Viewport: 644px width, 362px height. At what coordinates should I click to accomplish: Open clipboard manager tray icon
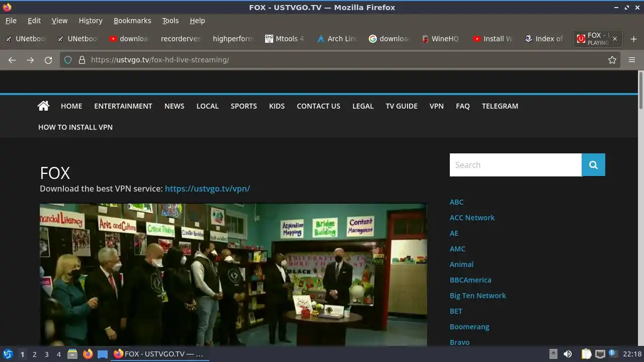[586, 354]
